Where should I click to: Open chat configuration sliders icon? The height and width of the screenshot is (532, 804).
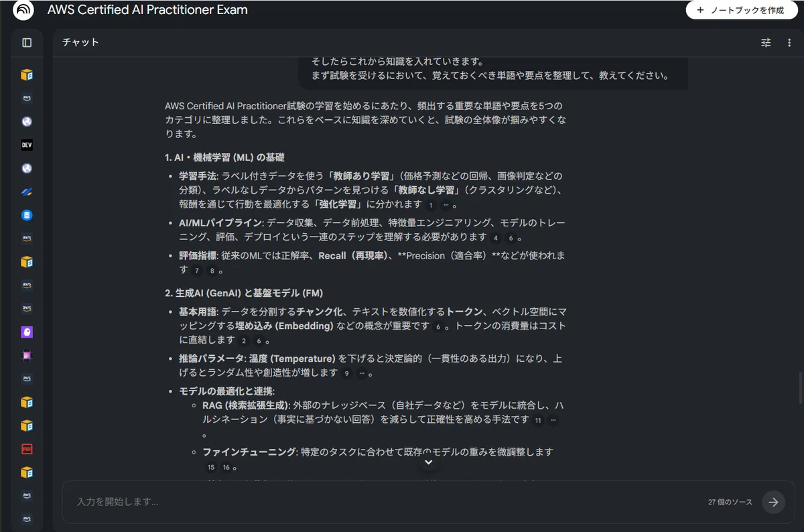[x=766, y=43]
